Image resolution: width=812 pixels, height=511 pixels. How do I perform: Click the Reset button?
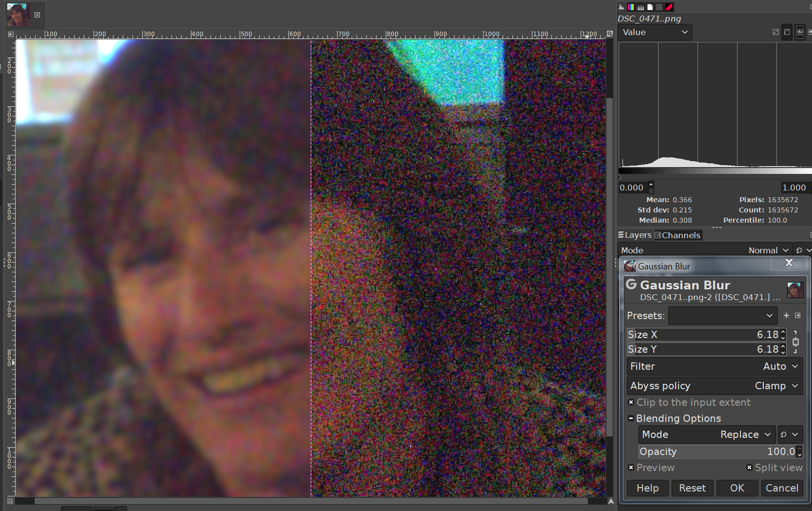click(x=692, y=488)
